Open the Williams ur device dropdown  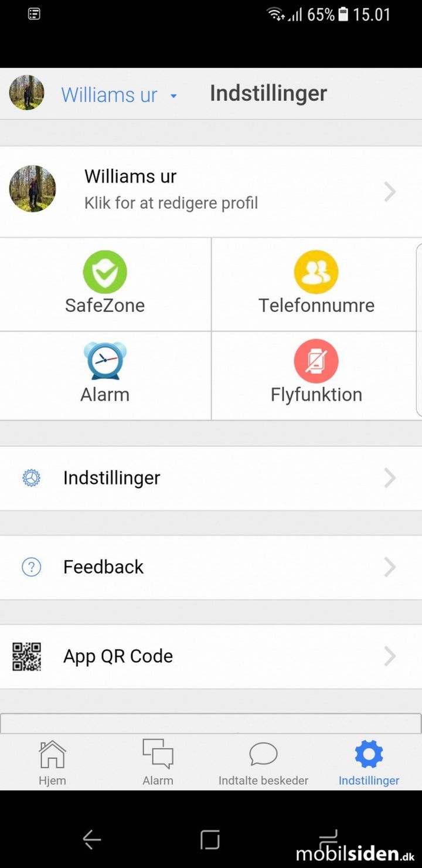(x=173, y=96)
